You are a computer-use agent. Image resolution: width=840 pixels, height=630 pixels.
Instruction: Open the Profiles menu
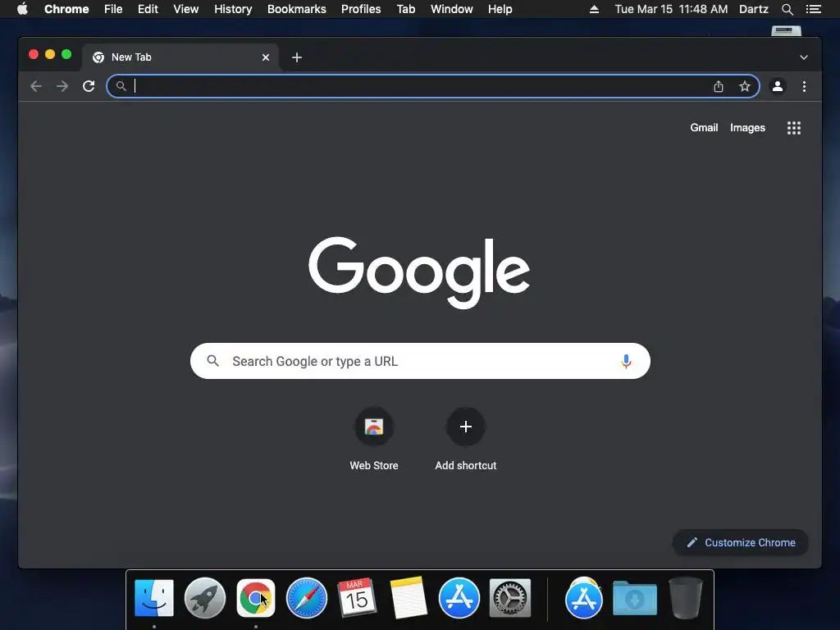(361, 9)
